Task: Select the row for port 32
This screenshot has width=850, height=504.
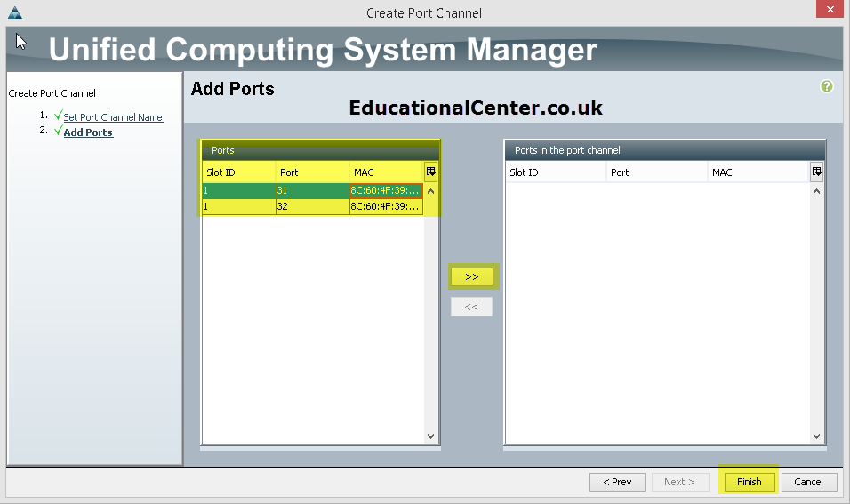Action: pos(313,206)
